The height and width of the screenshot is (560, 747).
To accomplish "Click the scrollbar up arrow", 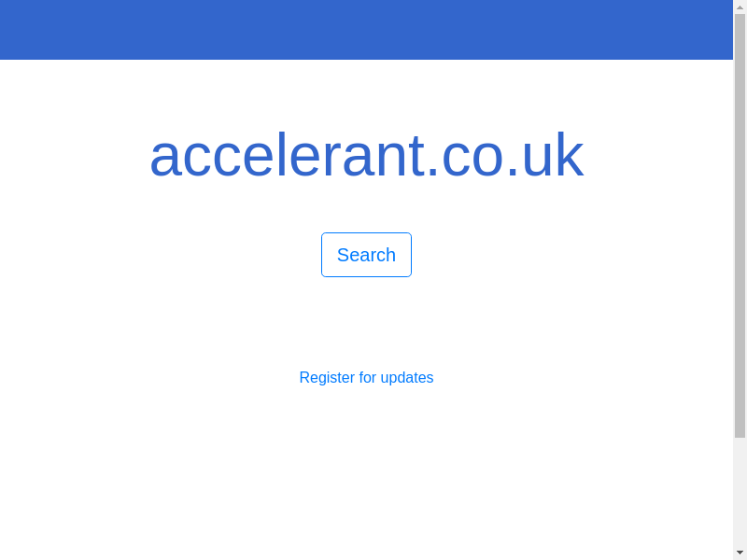I will (x=740, y=7).
